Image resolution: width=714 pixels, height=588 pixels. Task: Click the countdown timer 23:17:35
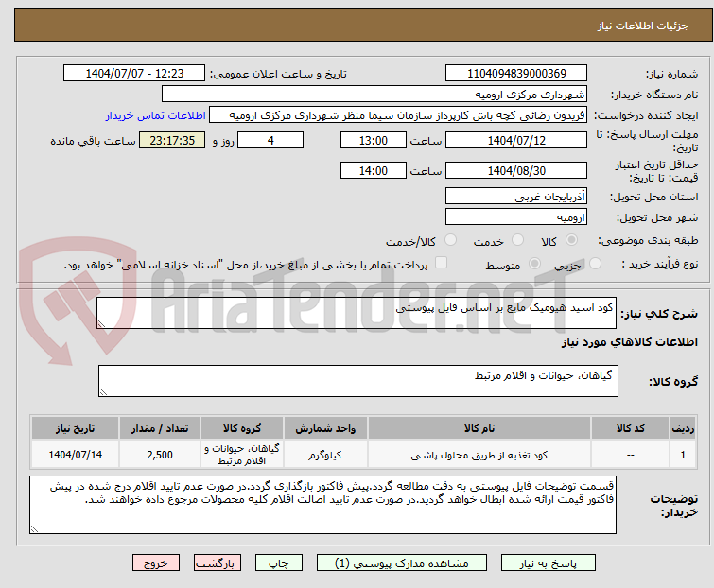tap(172, 140)
